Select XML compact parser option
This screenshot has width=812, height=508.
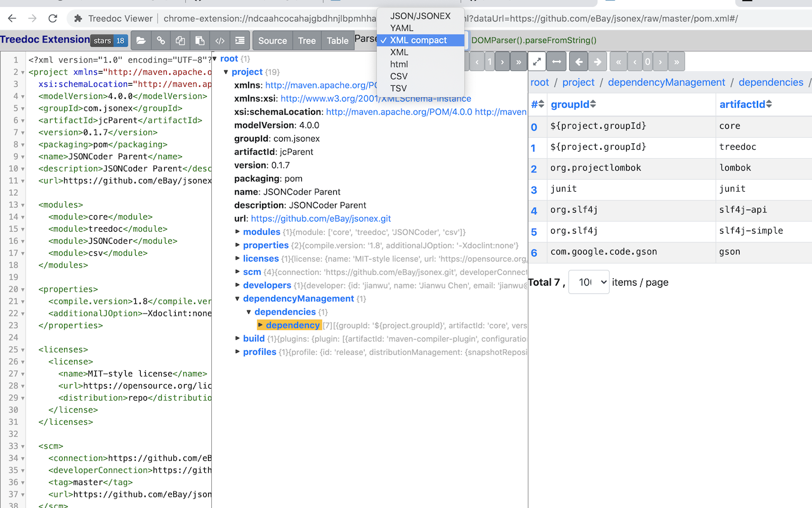coord(420,40)
